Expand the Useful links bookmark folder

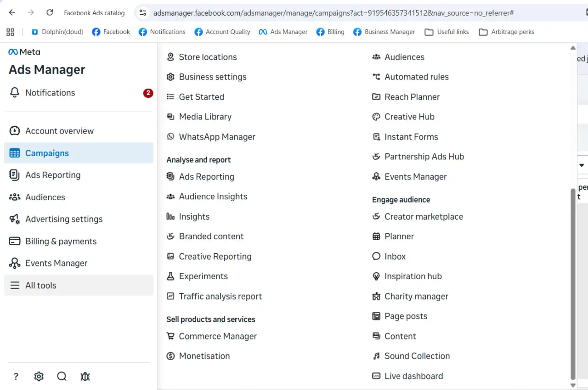pos(447,32)
